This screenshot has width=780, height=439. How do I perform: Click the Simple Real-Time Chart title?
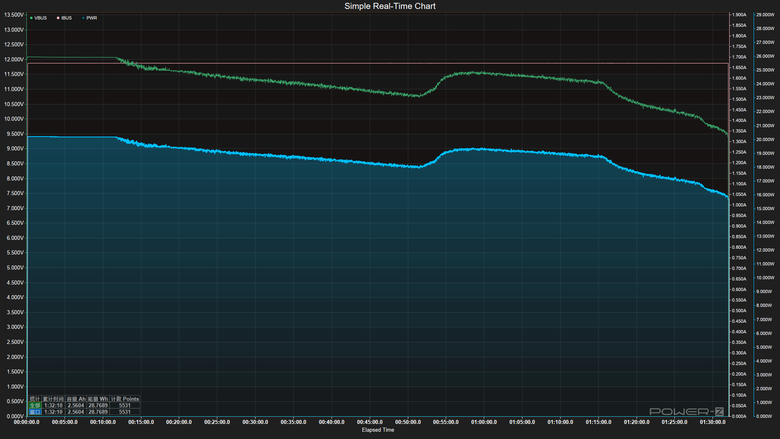pyautogui.click(x=390, y=6)
